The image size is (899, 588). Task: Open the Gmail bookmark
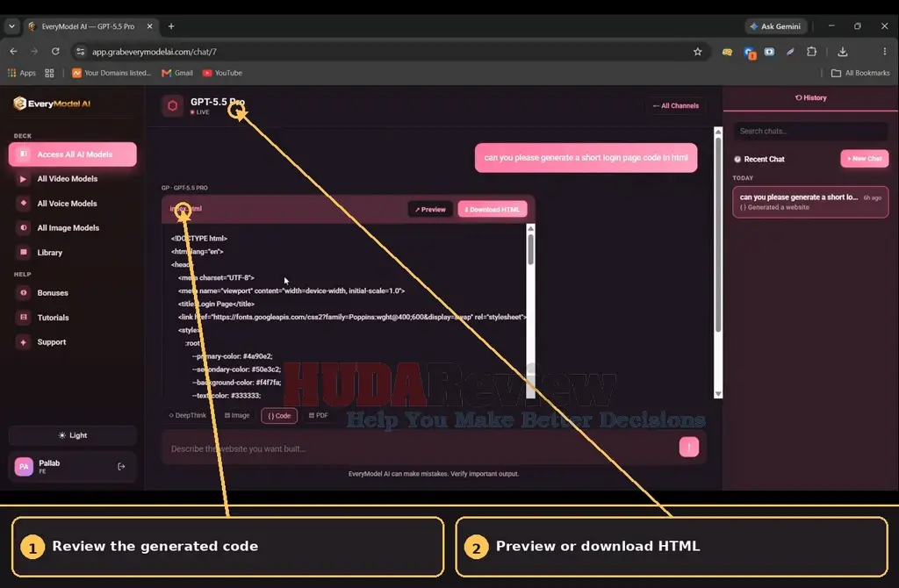click(177, 73)
